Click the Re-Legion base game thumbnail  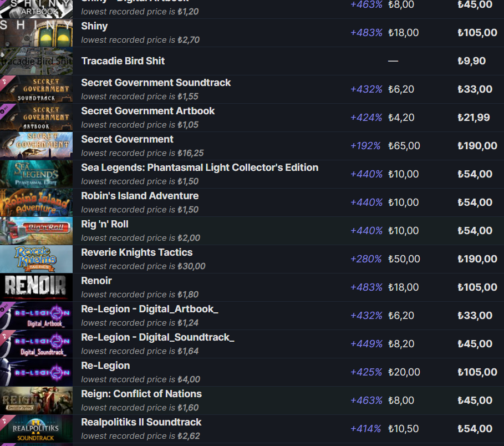pos(37,372)
